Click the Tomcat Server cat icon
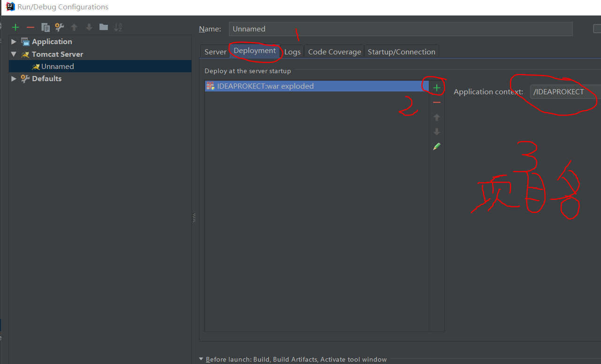The image size is (601, 364). (x=25, y=54)
